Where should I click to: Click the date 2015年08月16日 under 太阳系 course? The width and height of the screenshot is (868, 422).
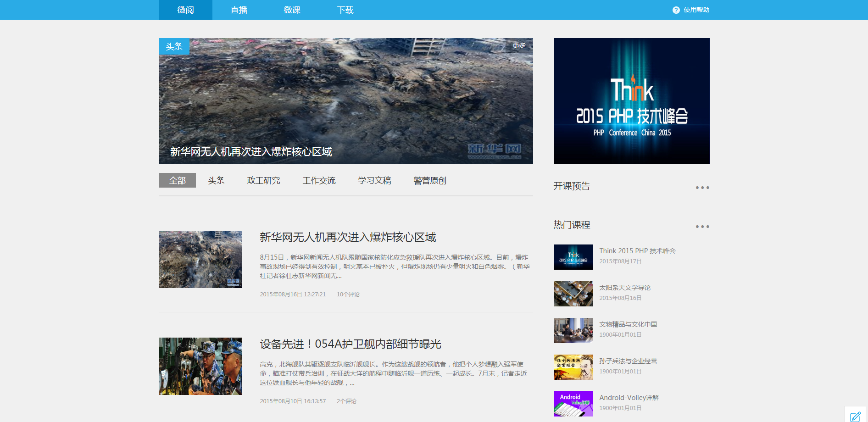(620, 298)
